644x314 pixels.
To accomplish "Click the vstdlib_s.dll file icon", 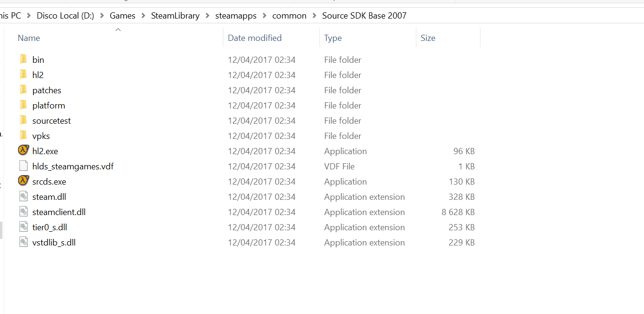I will (23, 242).
